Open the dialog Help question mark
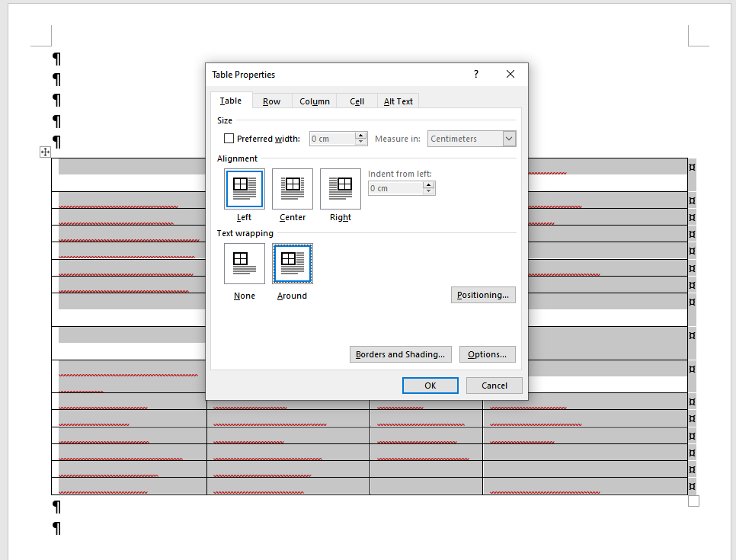The image size is (736, 560). (476, 74)
